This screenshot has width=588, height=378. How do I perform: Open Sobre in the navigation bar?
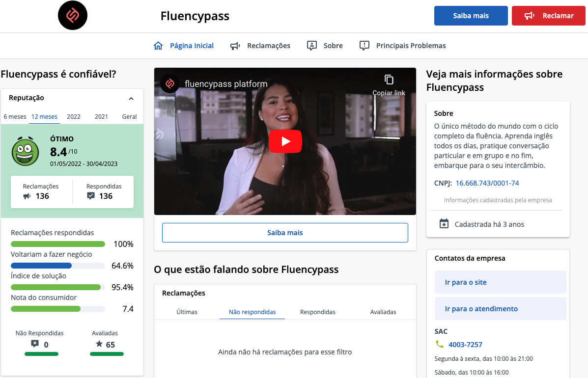click(333, 46)
